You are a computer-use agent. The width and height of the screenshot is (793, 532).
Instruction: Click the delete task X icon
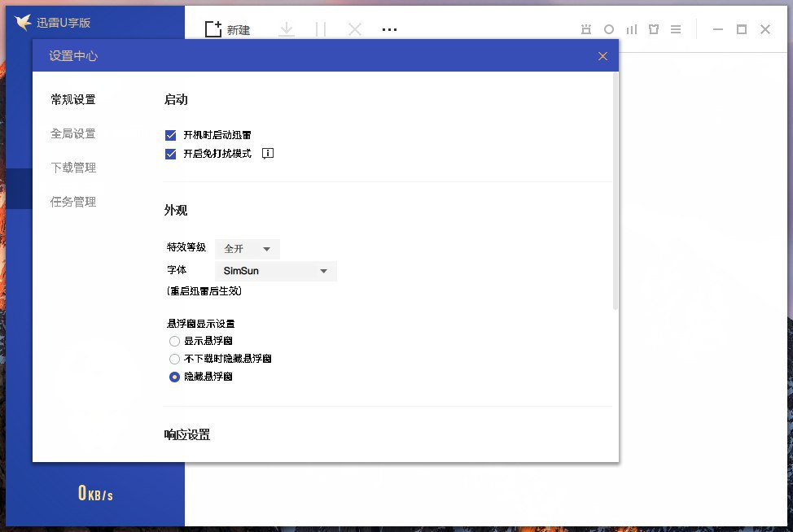click(x=355, y=29)
